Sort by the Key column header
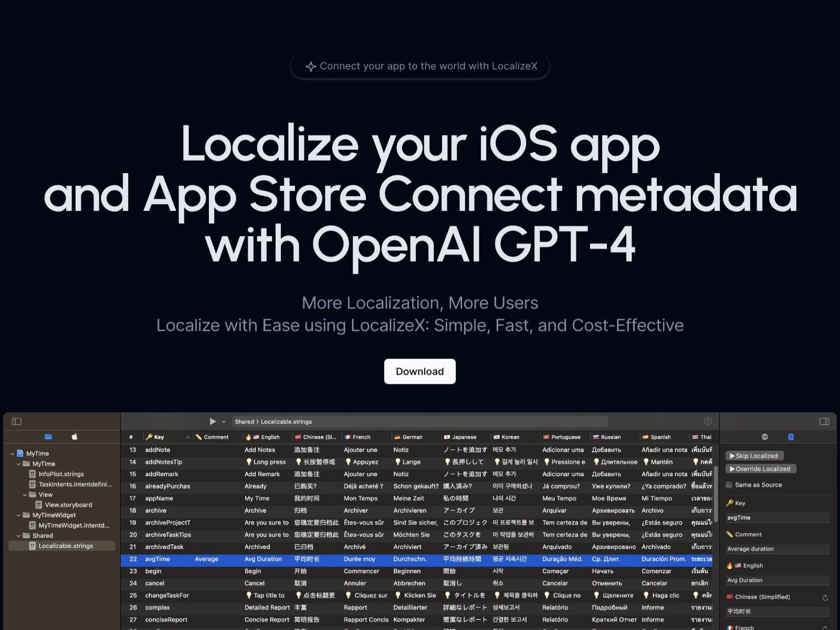Screen dimensions: 840x630 159,437
